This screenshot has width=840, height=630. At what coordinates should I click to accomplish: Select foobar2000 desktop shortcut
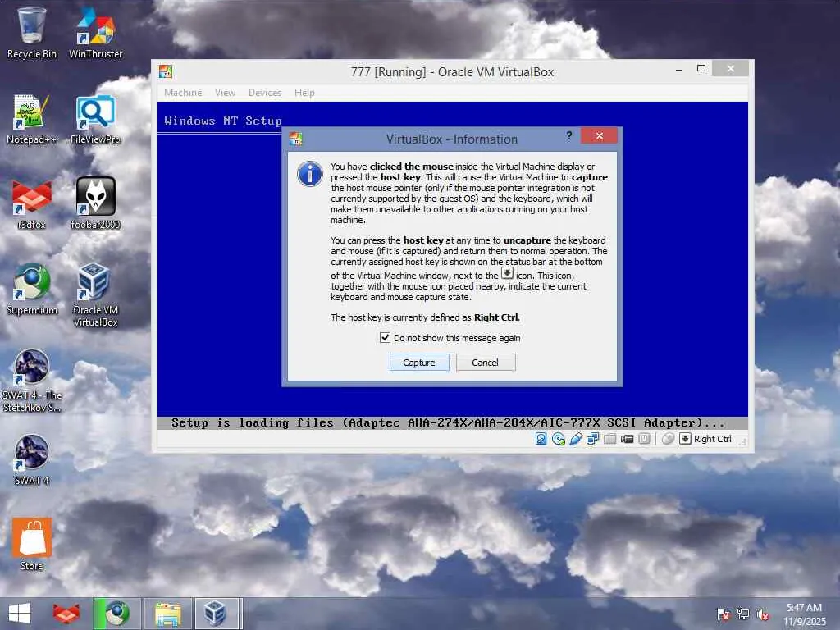click(95, 203)
